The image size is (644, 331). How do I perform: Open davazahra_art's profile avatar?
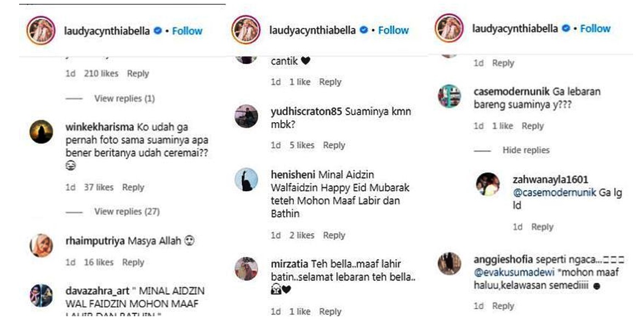click(41, 296)
